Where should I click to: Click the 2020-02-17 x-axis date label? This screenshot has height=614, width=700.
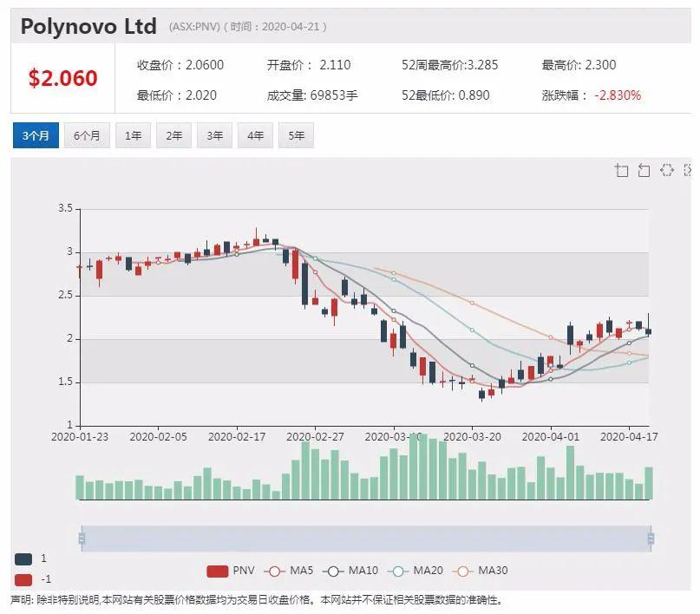[237, 437]
